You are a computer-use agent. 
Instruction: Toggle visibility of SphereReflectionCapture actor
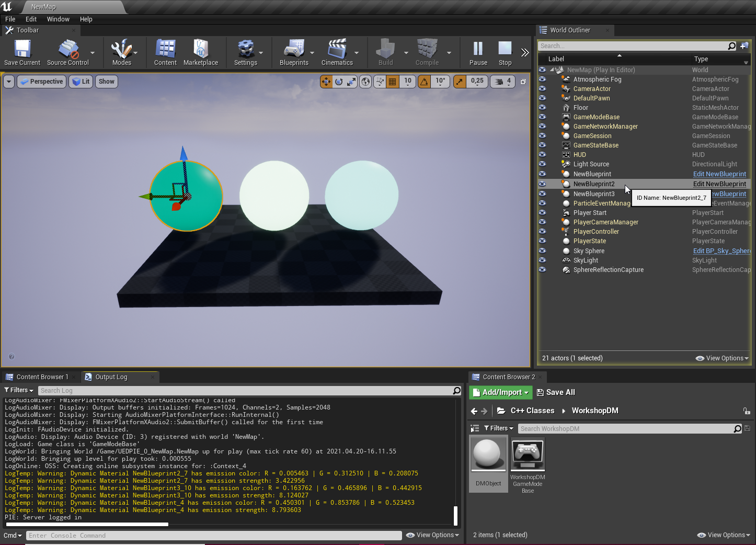click(x=542, y=270)
